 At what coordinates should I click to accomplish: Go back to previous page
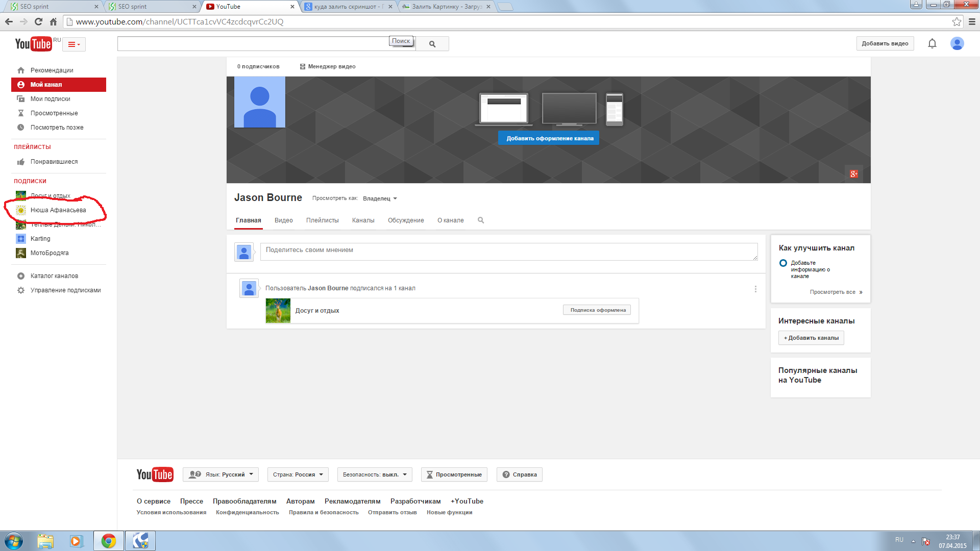9,21
